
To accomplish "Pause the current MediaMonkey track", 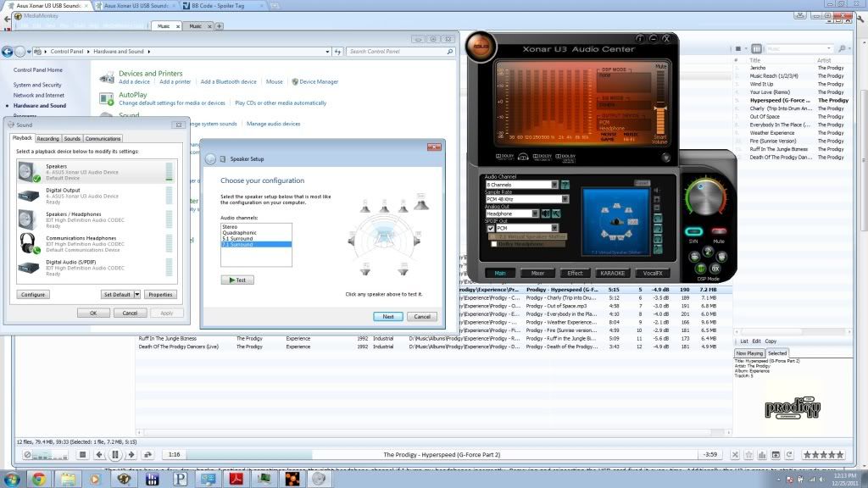I will click(115, 455).
